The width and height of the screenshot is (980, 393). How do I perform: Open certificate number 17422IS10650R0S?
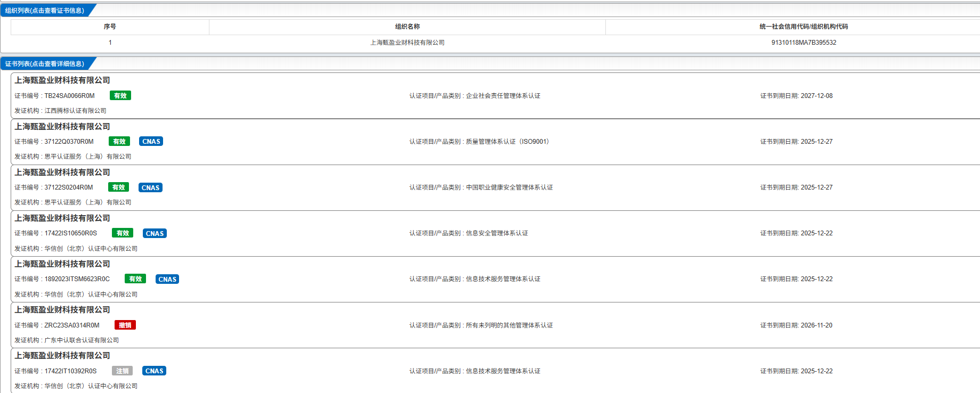pos(70,233)
